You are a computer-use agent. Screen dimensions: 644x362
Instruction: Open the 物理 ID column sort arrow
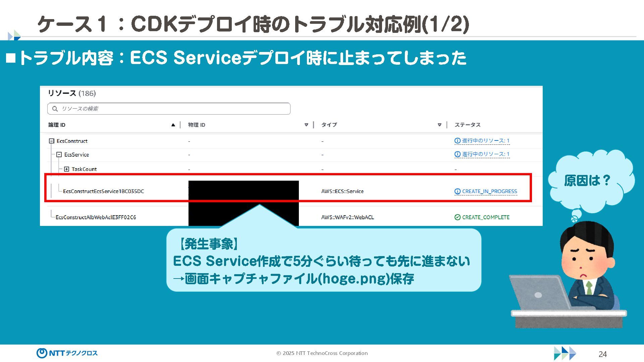click(306, 125)
